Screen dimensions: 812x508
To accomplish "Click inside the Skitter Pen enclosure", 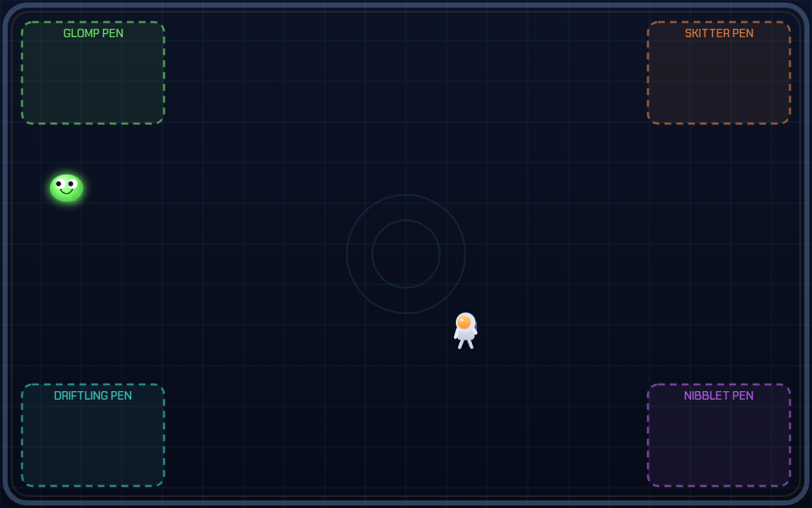I will pos(719,73).
